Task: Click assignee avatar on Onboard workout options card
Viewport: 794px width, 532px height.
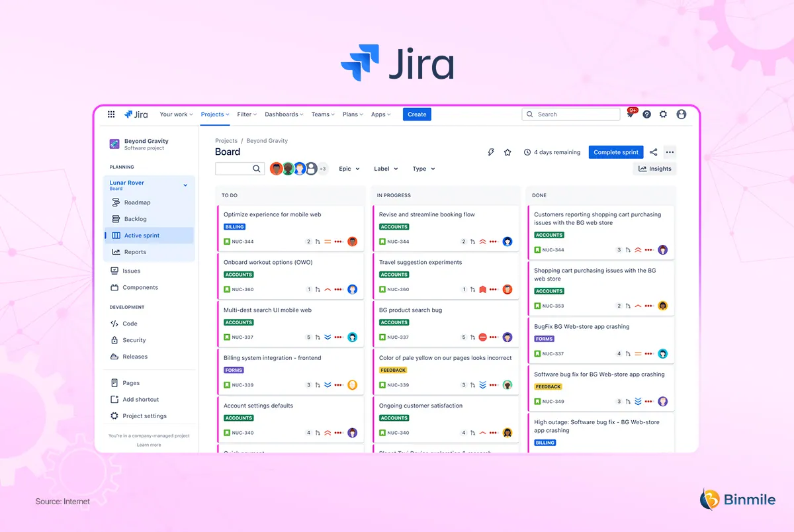Action: 353,289
